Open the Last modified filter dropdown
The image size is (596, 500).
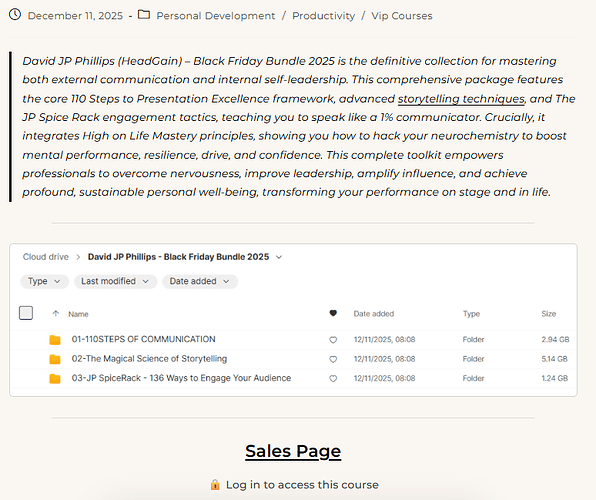[115, 281]
